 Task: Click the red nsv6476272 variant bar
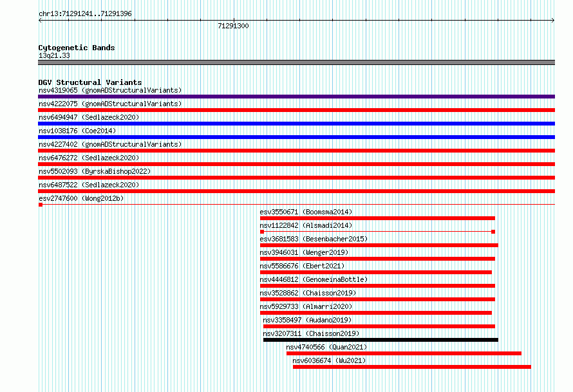[296, 164]
